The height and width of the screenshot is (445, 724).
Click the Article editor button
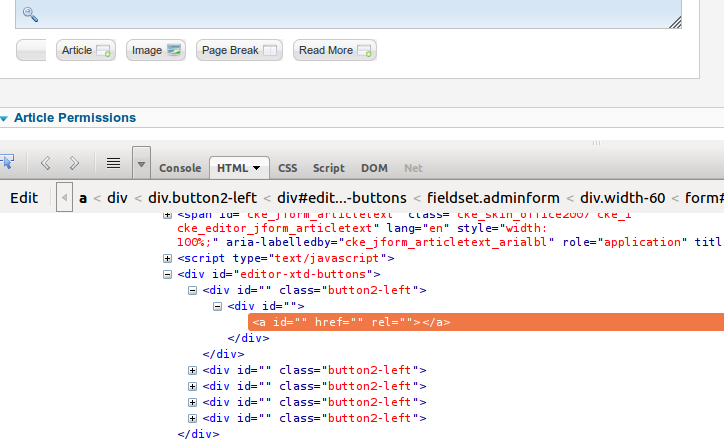[86, 50]
